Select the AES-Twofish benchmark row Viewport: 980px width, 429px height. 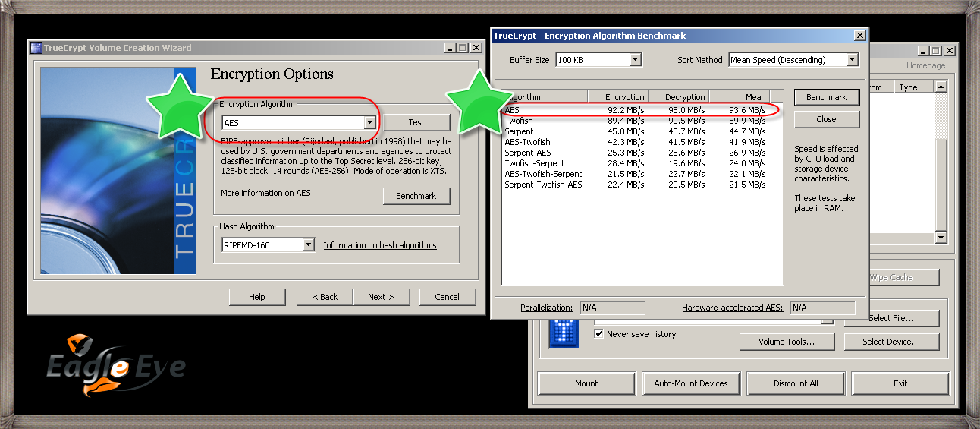pos(641,142)
